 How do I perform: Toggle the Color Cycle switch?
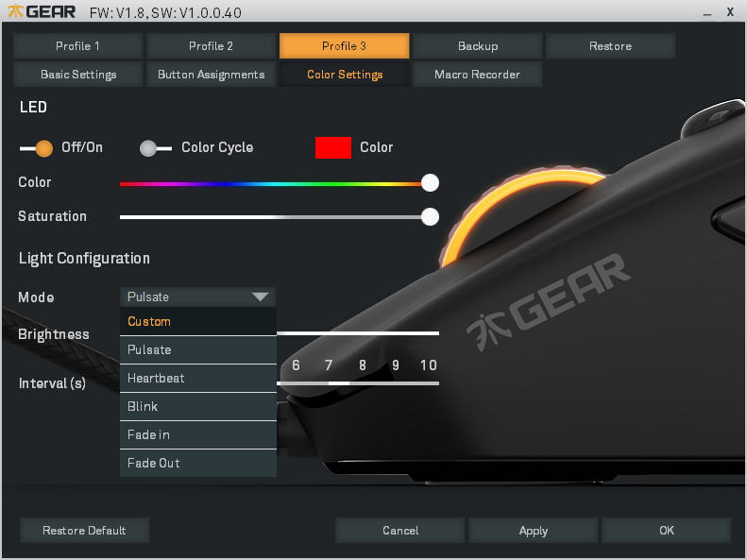(x=155, y=147)
